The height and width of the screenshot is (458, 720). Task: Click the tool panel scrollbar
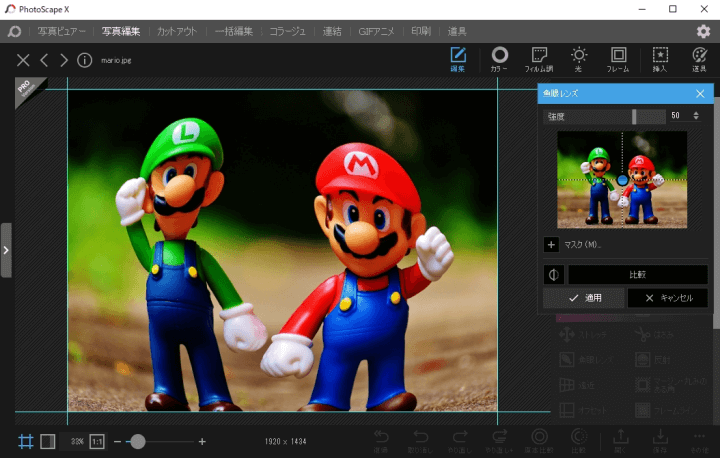(x=716, y=213)
